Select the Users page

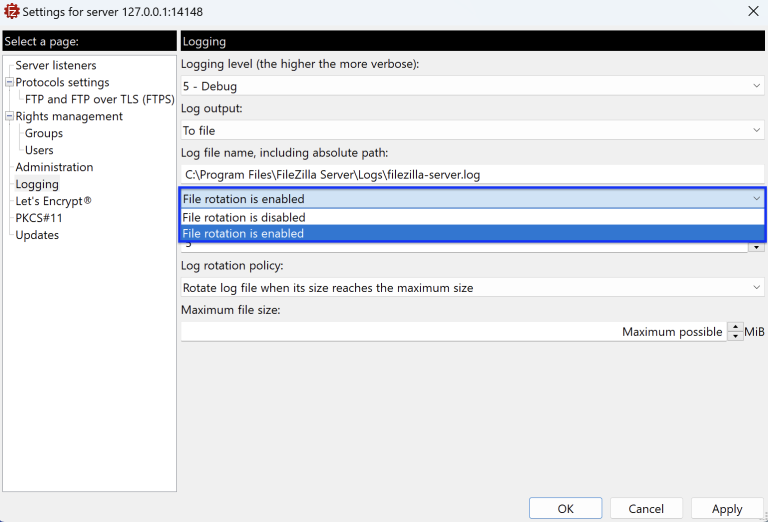[39, 150]
